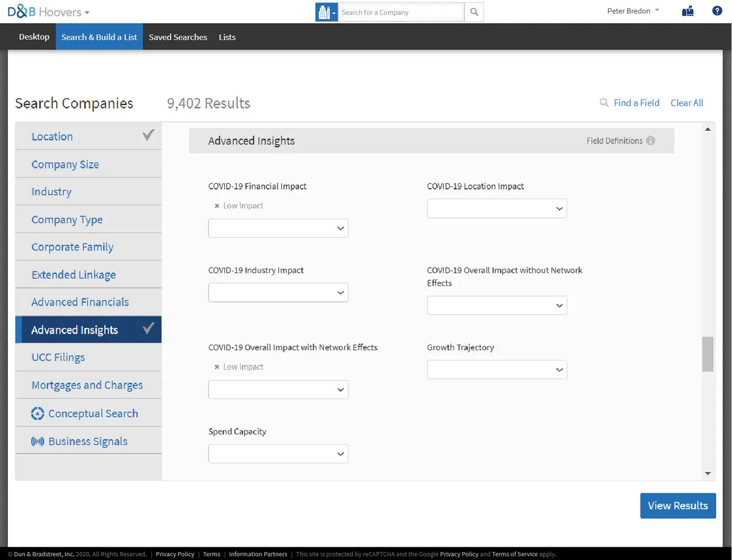
Task: Go to the Lists tab
Action: pos(227,37)
